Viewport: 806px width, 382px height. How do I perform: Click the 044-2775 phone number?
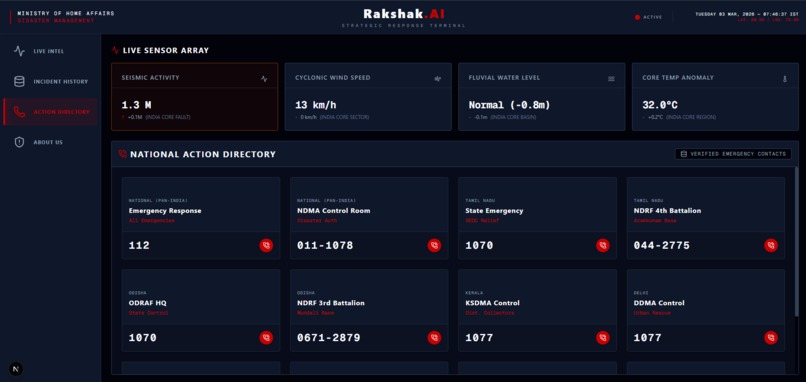(662, 245)
